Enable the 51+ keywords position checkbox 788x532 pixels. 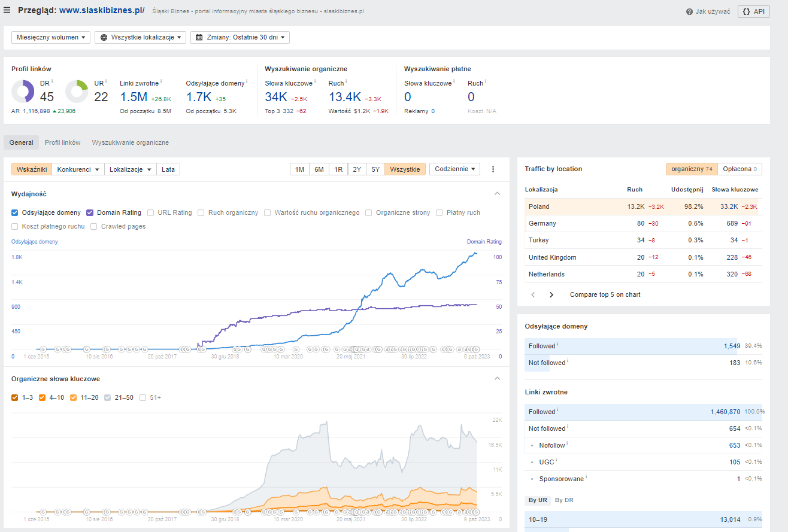coord(143,397)
